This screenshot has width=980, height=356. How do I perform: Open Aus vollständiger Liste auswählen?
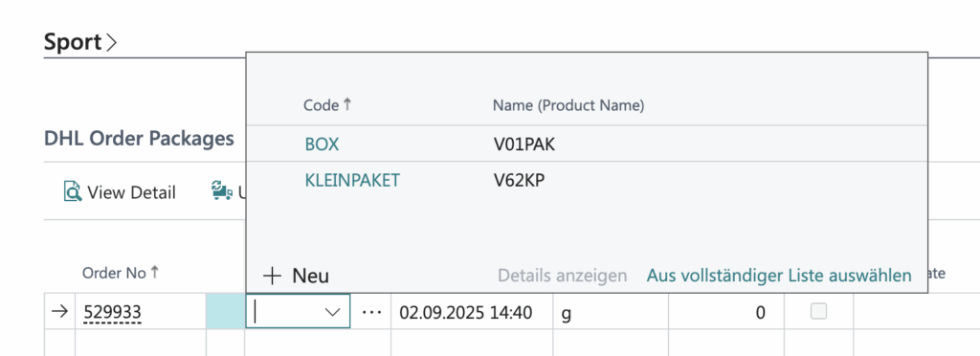(x=779, y=276)
